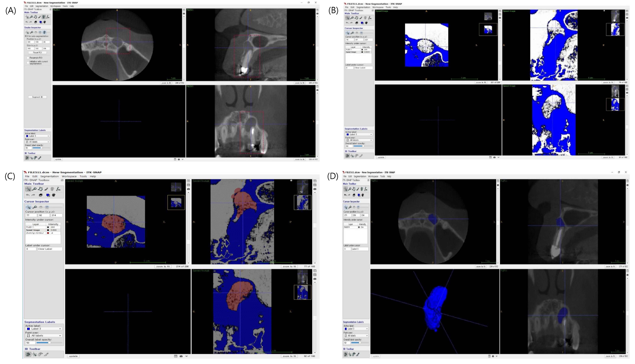Open Active label Label 3 dropdown in panel D

click(x=356, y=329)
